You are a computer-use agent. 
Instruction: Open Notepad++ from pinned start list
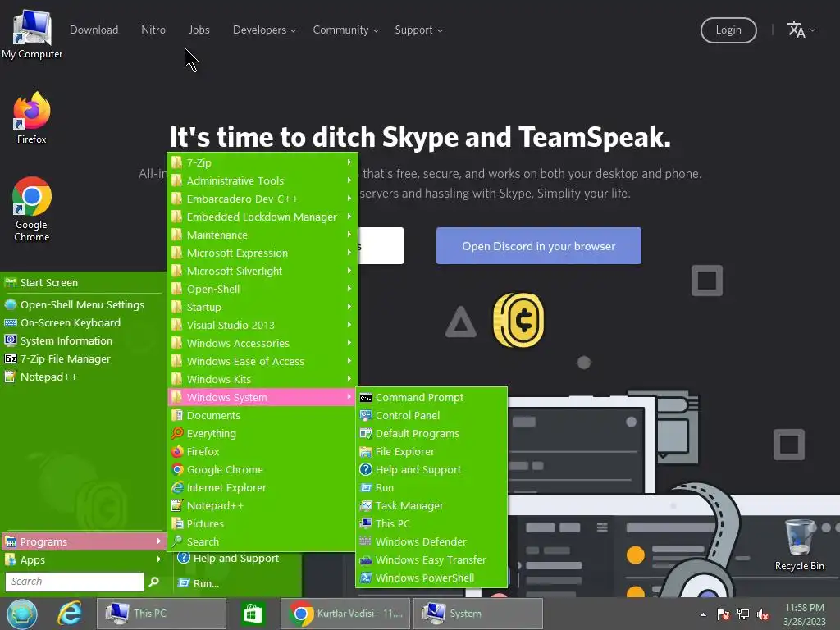point(83,377)
